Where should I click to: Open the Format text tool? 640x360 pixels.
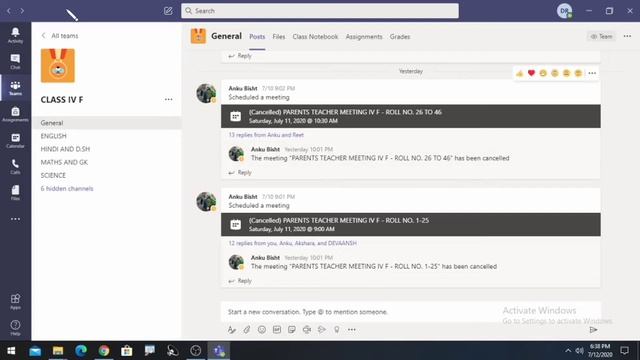(x=232, y=329)
